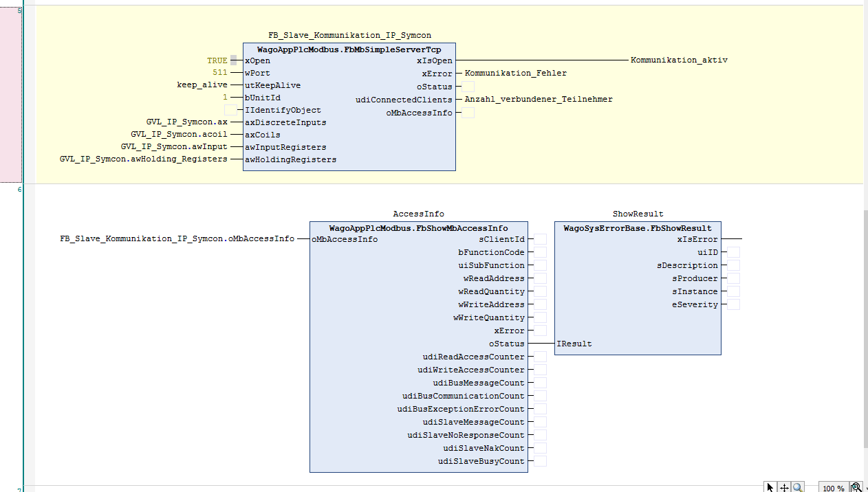Select FB_Slave_Kommunikation_IP_Symcon.oMbAccessInfo input variable

[x=177, y=239]
